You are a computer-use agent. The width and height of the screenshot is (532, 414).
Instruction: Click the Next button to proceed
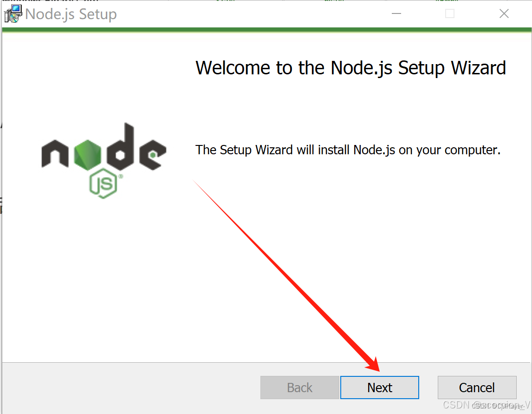[379, 388]
